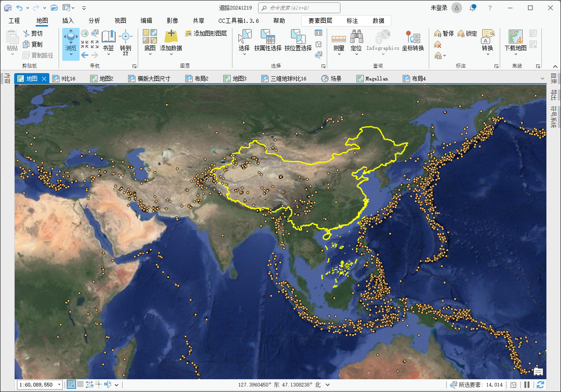The width and height of the screenshot is (561, 392).
Task: Expand the 书签 bookmarks dropdown arrow
Action: click(109, 55)
